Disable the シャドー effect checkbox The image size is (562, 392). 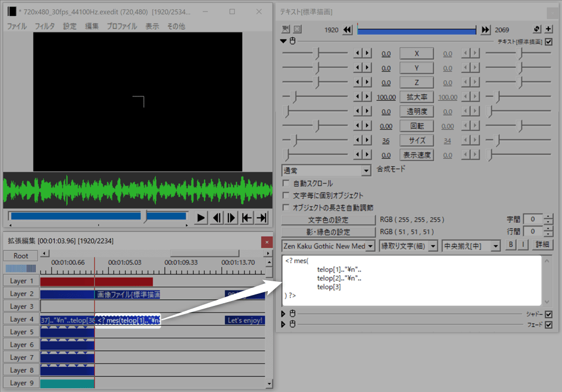(548, 314)
